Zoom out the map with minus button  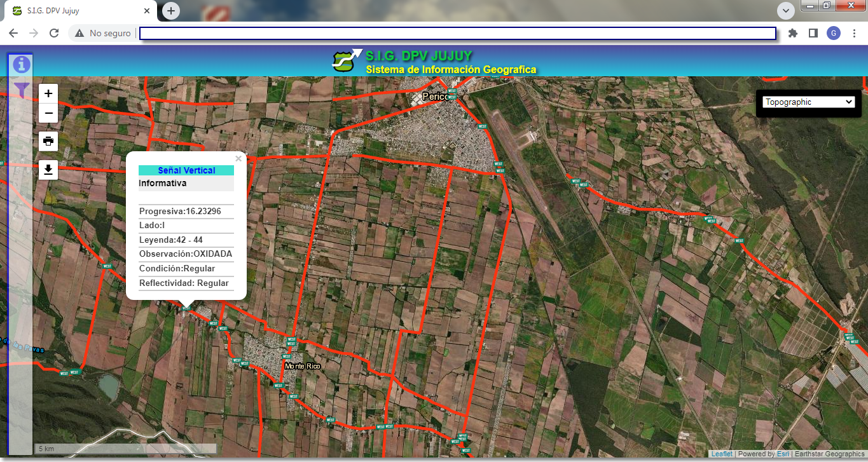click(x=48, y=114)
